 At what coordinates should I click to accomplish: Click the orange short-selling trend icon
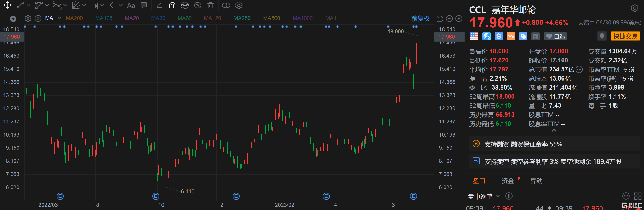click(x=511, y=37)
